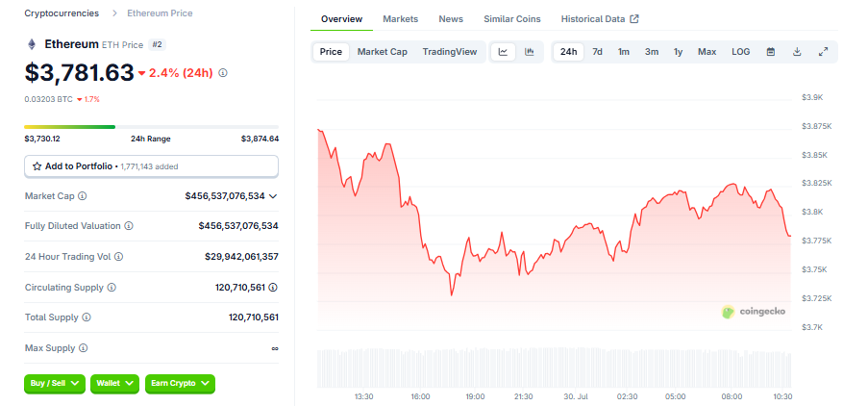Switch to the News tab
This screenshot has width=868, height=406.
451,19
